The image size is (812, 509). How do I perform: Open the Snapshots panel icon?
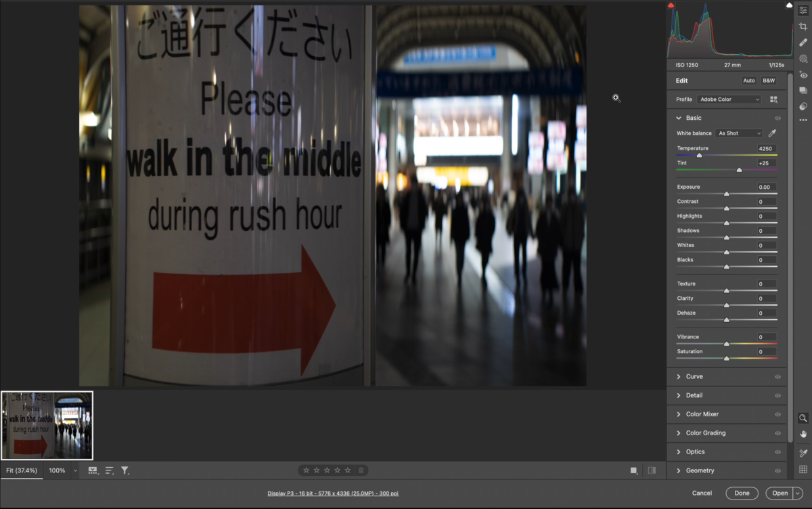[x=803, y=91]
